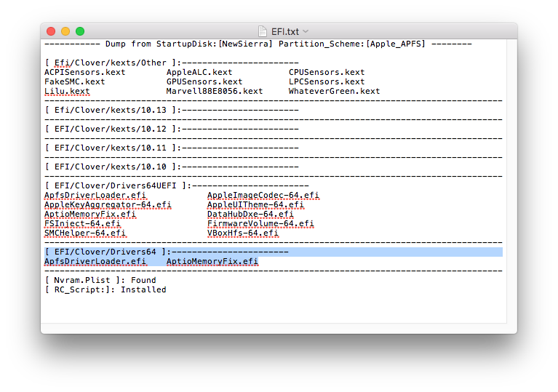Click DataHubDxe-64.efi

(x=250, y=214)
